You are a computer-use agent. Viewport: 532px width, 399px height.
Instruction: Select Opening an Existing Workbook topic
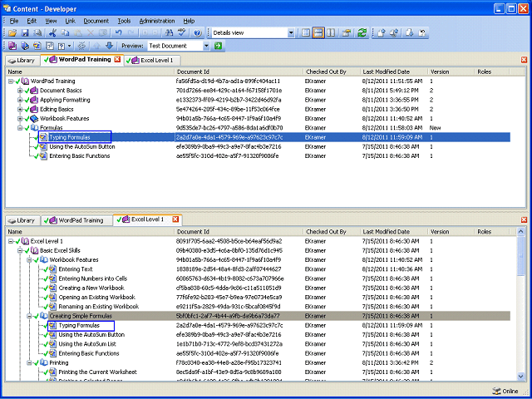pyautogui.click(x=96, y=298)
